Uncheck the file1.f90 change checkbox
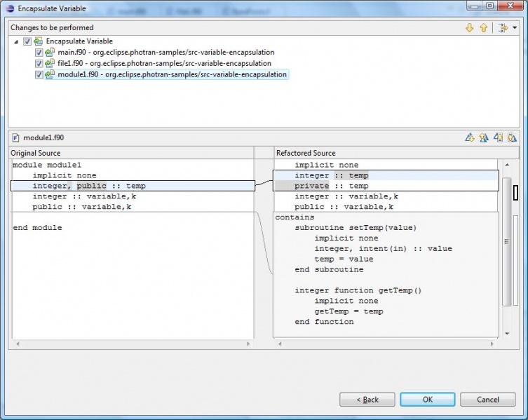The width and height of the screenshot is (528, 420). click(39, 64)
